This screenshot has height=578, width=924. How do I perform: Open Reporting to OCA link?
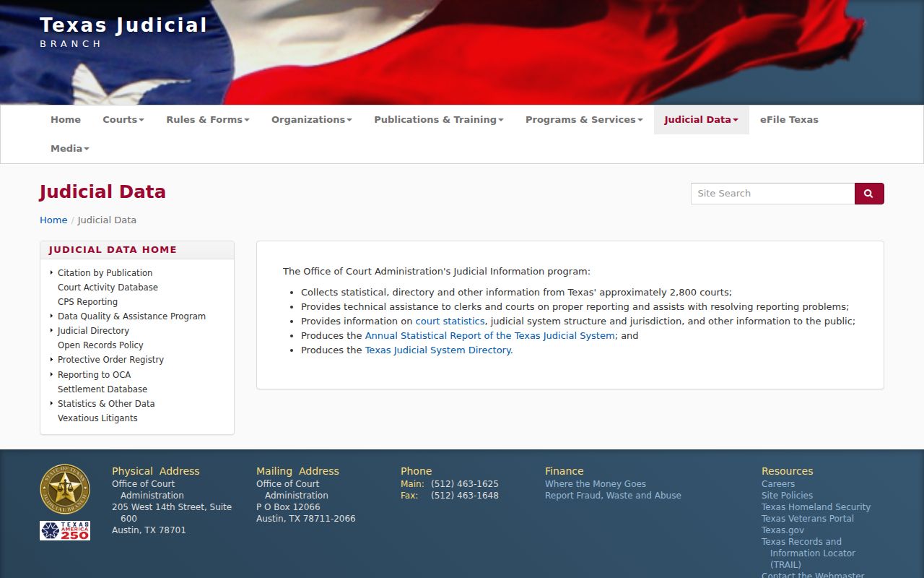click(94, 374)
